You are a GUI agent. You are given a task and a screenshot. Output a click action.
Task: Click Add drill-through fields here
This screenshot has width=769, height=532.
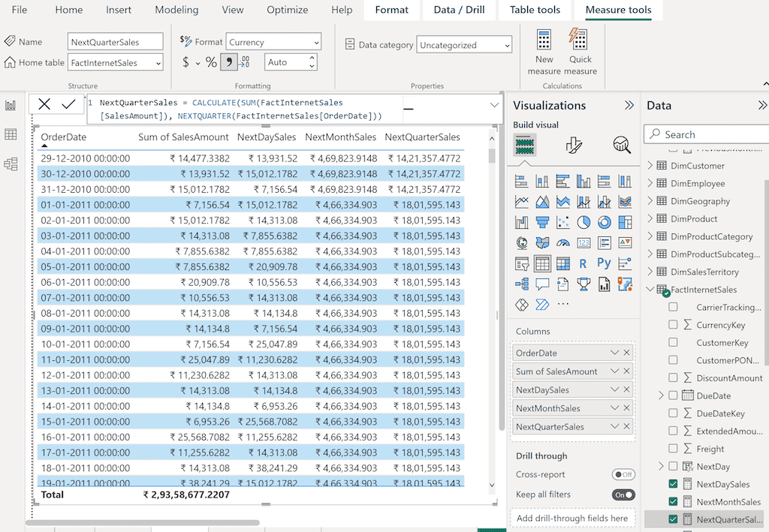point(572,518)
